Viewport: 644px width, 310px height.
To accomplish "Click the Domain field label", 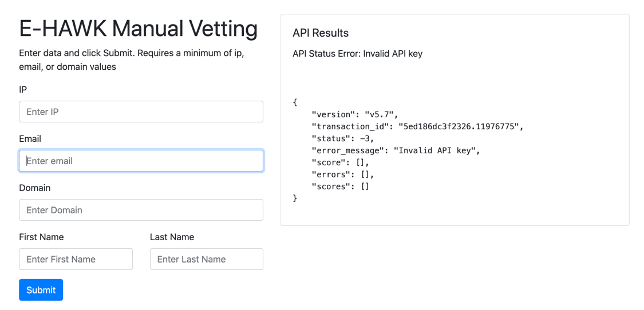I will 35,188.
